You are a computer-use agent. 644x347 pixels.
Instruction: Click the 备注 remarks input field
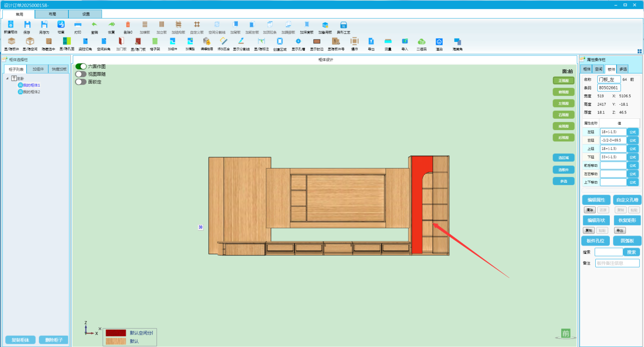(617, 263)
